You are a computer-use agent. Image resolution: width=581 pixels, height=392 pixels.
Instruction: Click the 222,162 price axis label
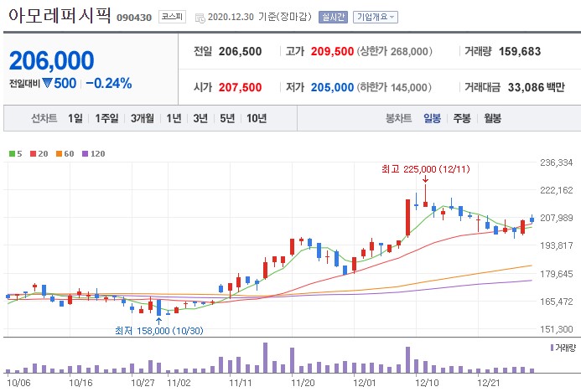556,190
